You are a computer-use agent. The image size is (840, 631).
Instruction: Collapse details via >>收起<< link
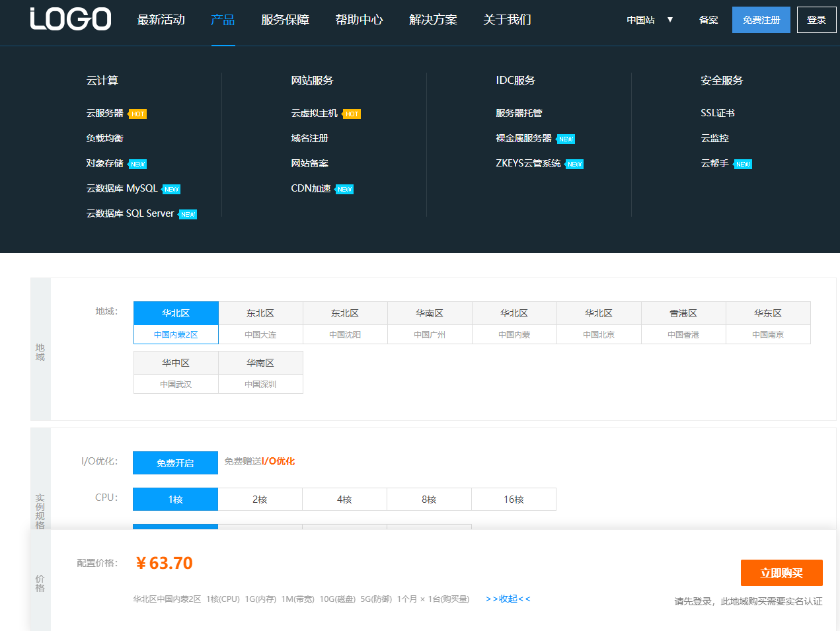[508, 599]
